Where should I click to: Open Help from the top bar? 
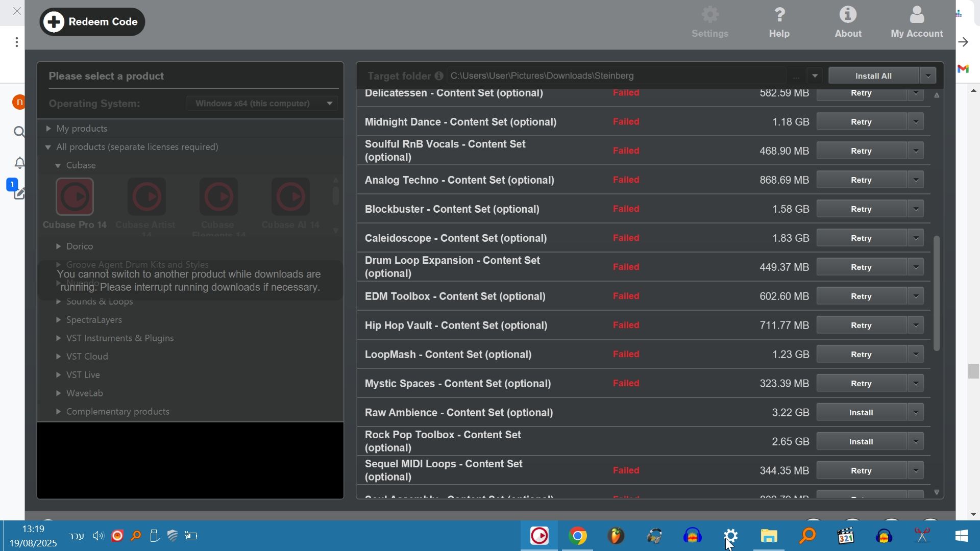coord(779,22)
